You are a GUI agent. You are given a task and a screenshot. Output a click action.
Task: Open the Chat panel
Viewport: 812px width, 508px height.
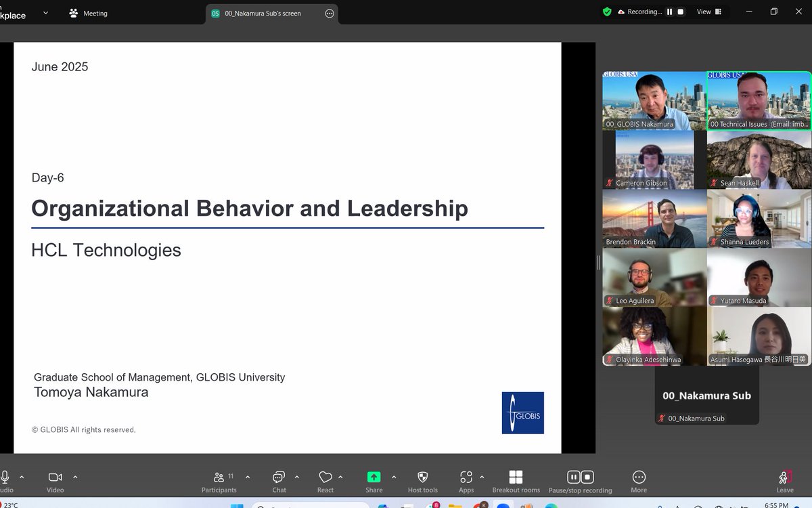click(279, 481)
